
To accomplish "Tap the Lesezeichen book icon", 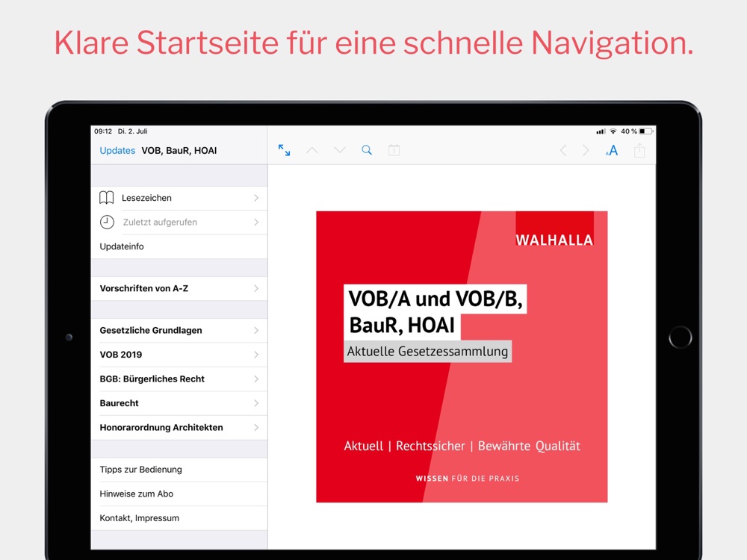I will tap(107, 198).
